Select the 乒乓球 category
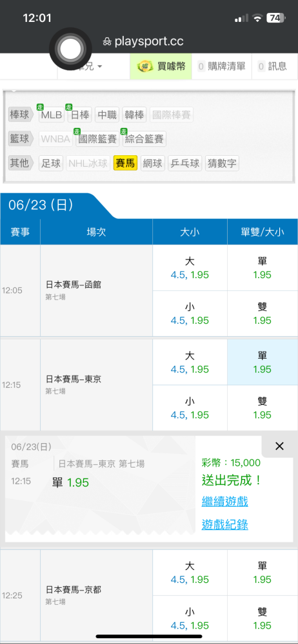 pos(185,163)
